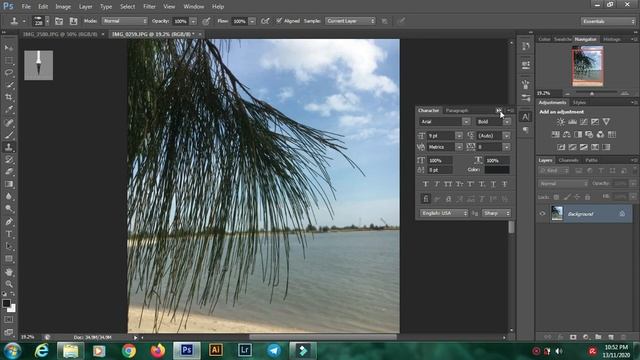Toggle Underline in Character panel
Screen dimensions: 640x360
(x=493, y=184)
